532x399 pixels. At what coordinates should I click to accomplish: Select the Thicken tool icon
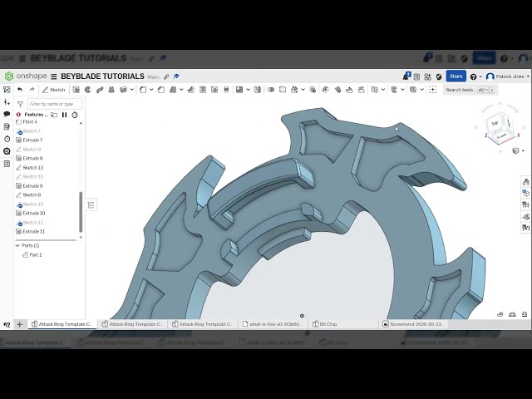point(123,90)
